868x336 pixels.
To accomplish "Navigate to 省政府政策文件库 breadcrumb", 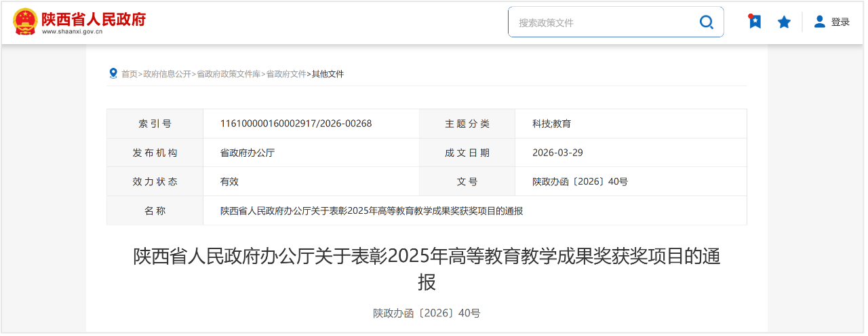I will click(229, 74).
